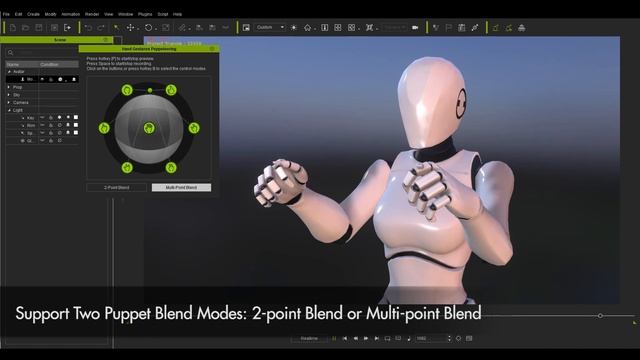Select the top-right hand gesture point

(x=171, y=90)
